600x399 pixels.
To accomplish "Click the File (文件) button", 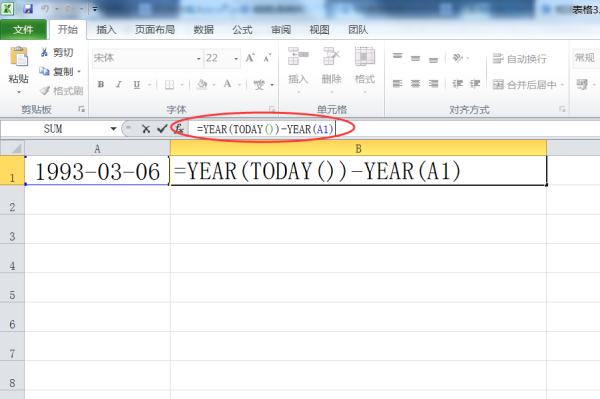I will (x=23, y=29).
